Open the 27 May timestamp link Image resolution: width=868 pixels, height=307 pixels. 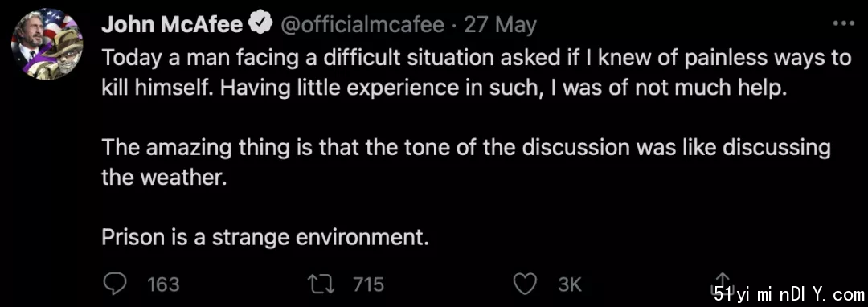pyautogui.click(x=501, y=25)
